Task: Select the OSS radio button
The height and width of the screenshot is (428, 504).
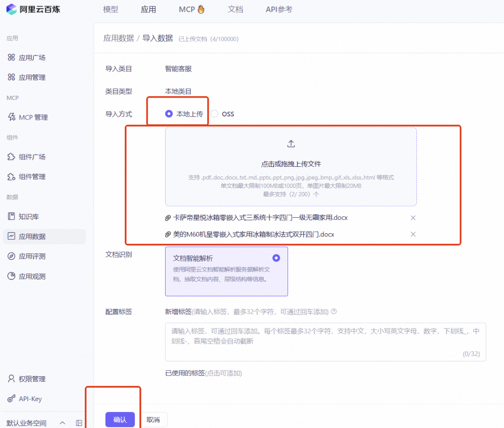Action: pos(214,114)
